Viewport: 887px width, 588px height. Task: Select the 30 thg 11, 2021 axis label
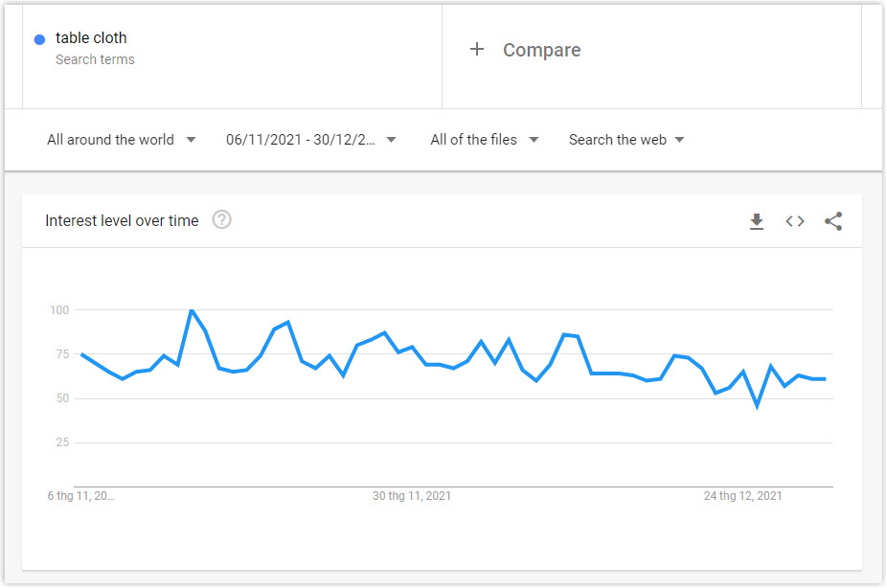click(412, 496)
